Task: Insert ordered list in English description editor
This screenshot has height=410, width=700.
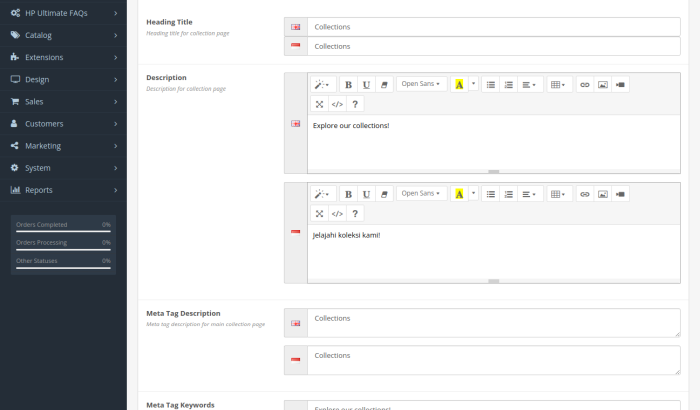Action: (x=508, y=84)
